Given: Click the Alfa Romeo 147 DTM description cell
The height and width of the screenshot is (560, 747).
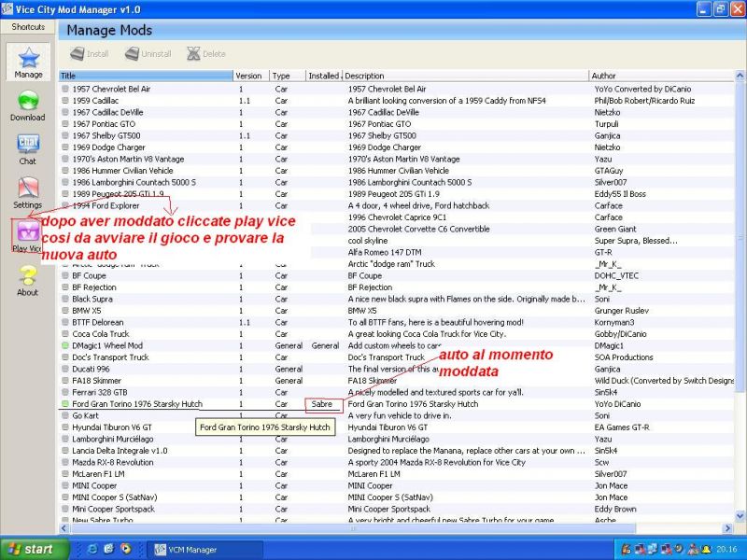Looking at the screenshot, I should (385, 252).
